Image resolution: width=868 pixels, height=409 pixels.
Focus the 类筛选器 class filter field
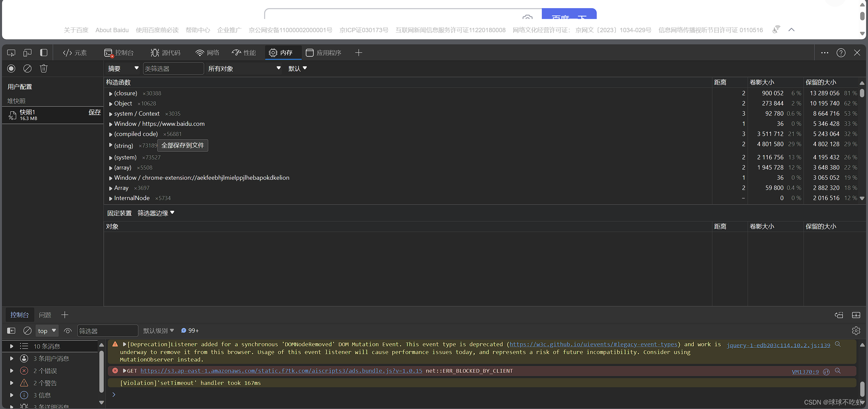coord(173,69)
